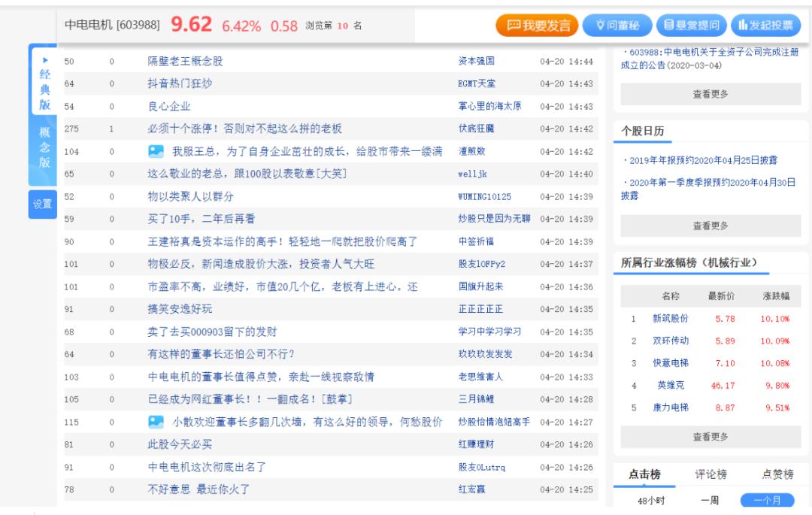Switch to the 点赞榜 ranking tab
Image resolution: width=812 pixels, height=515 pixels.
(777, 474)
